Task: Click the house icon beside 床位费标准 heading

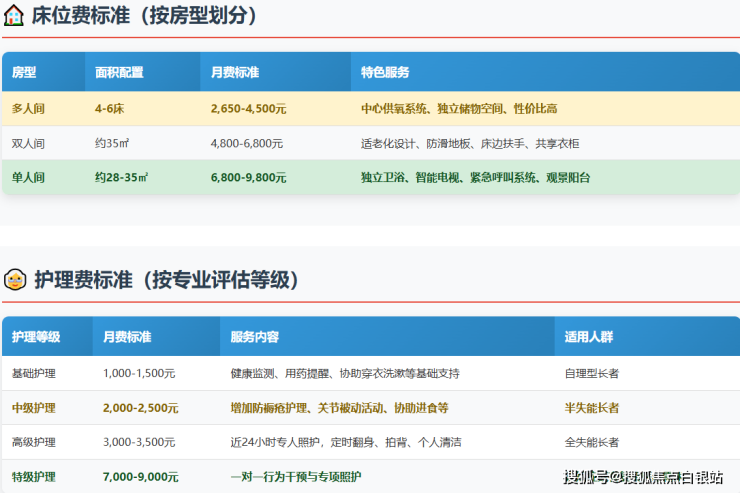Action: coord(14,16)
